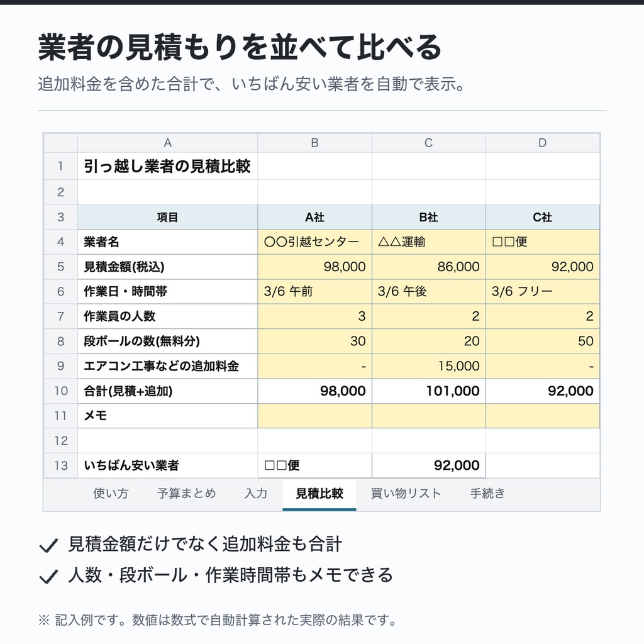
Task: Select A社 additional fee dash cell
Action: tap(314, 366)
